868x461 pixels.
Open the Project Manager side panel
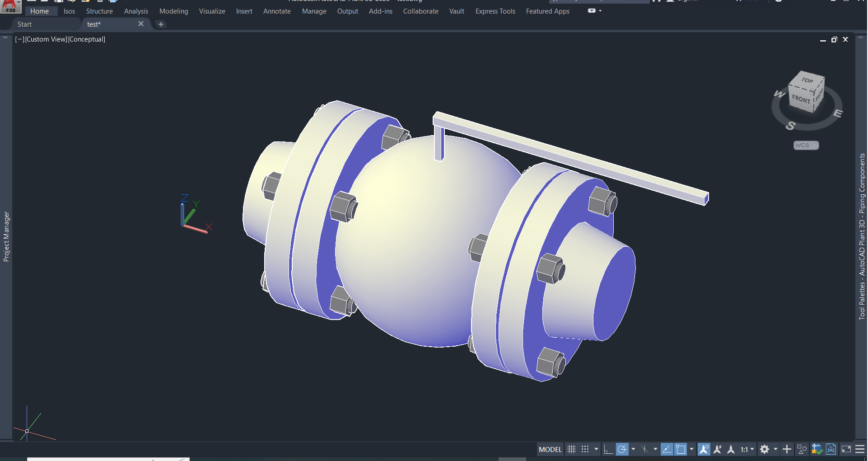pyautogui.click(x=6, y=236)
